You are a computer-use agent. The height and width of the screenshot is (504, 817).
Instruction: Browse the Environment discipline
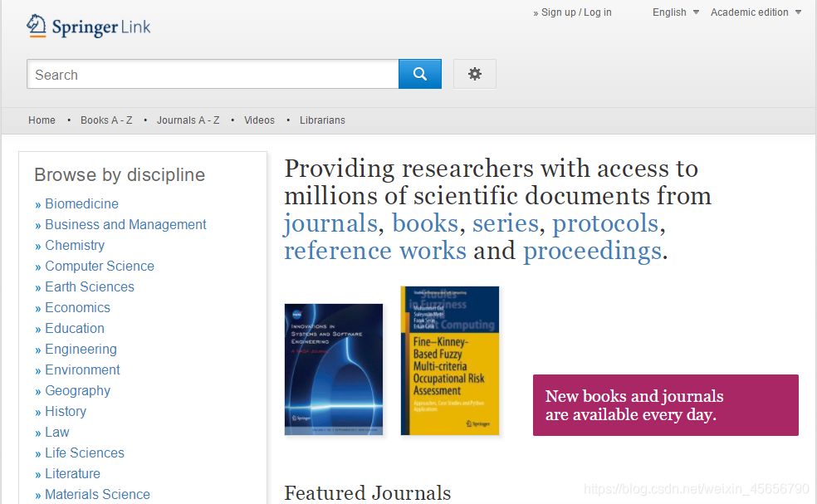coord(82,370)
